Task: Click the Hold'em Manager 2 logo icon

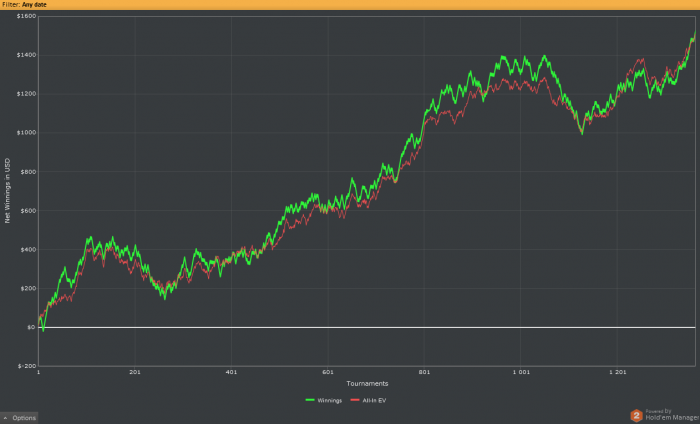Action: [637, 416]
